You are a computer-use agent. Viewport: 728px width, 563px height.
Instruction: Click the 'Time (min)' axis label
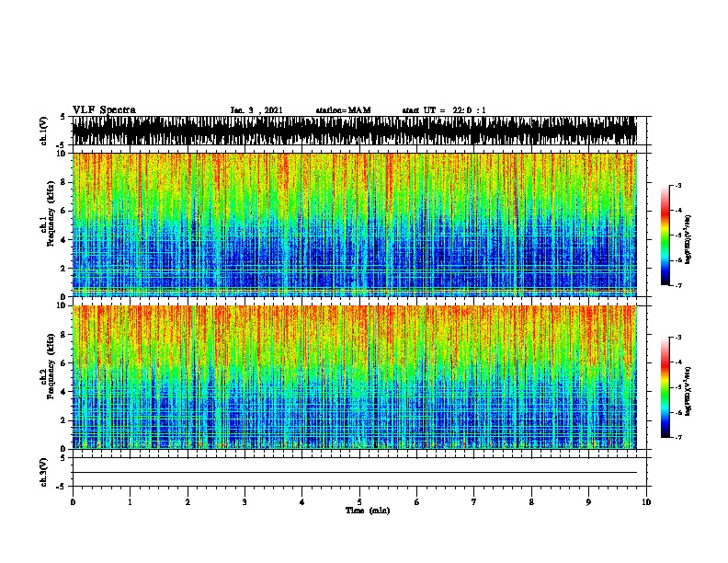[x=368, y=511]
